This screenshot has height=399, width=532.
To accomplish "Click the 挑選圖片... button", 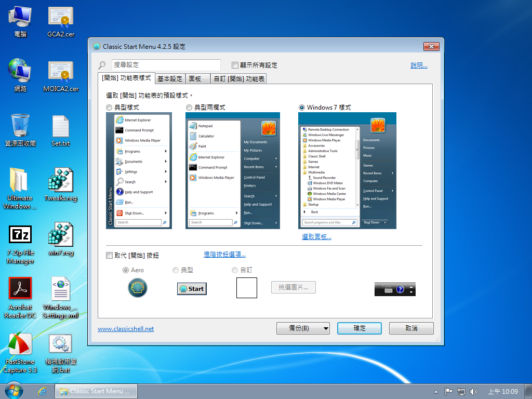I will pos(294,287).
